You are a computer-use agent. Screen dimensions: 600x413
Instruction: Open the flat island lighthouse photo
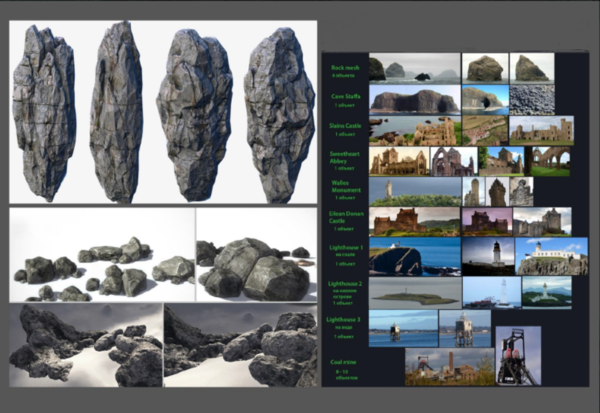414,292
